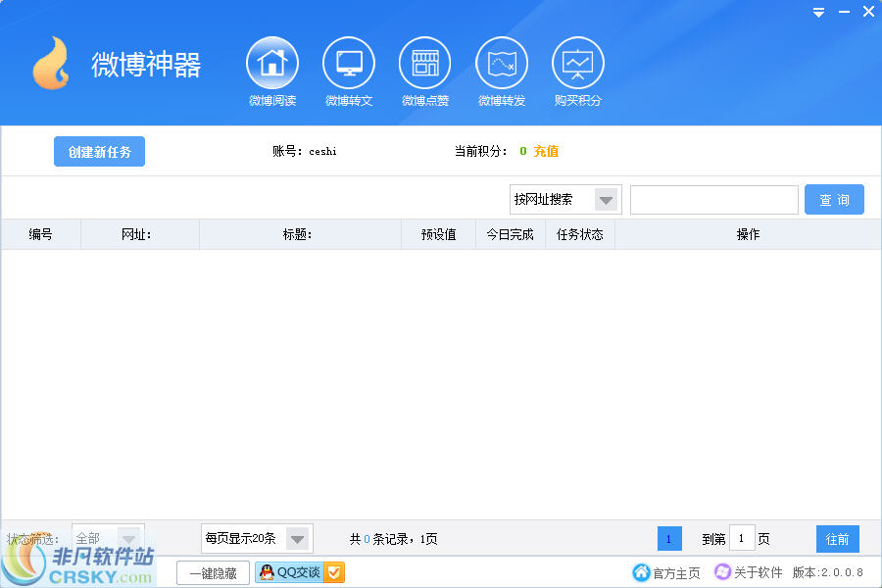
Task: Click the flame logo of 微博神器
Action: (x=51, y=63)
